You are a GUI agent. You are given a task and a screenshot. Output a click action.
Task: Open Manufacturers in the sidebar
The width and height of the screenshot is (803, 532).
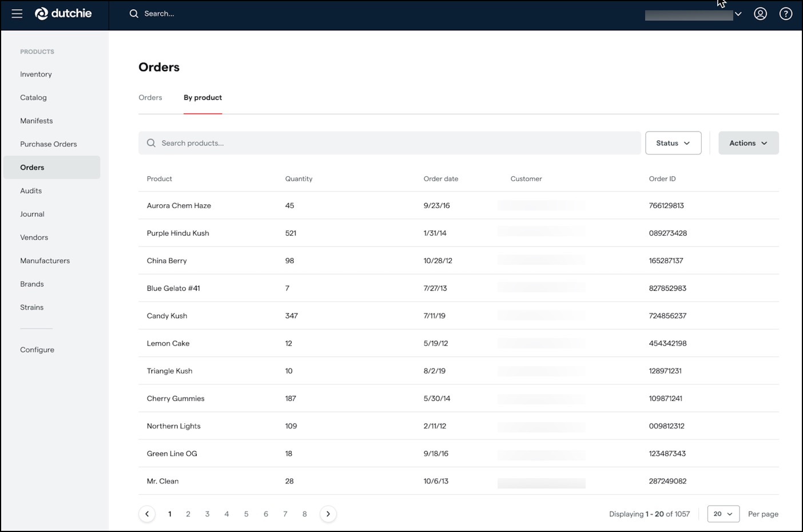pos(45,261)
